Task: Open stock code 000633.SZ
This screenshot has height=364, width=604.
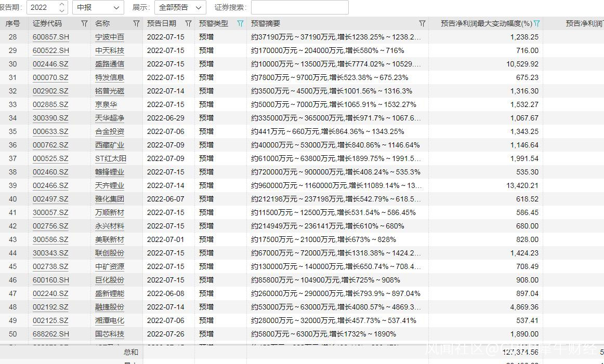Action: (50, 131)
